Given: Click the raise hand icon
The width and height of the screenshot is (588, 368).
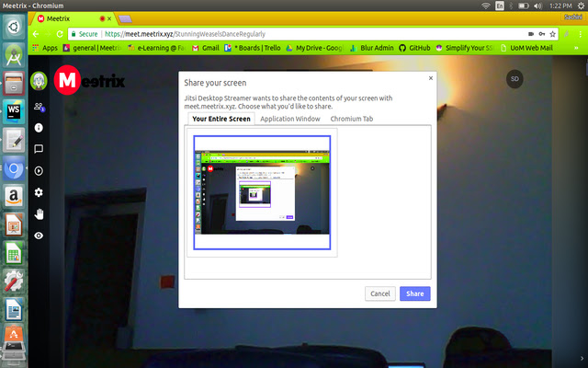Looking at the screenshot, I should 39,214.
